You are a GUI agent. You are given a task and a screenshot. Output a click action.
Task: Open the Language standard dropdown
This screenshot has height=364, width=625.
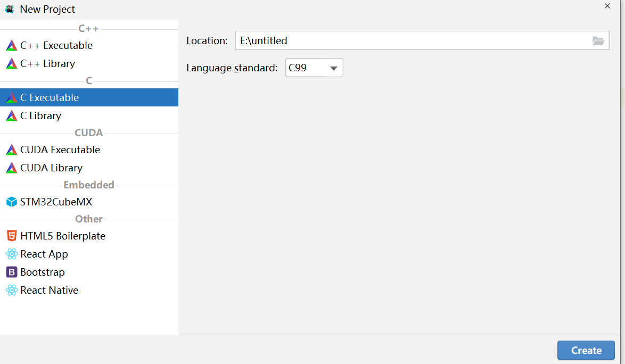click(314, 68)
